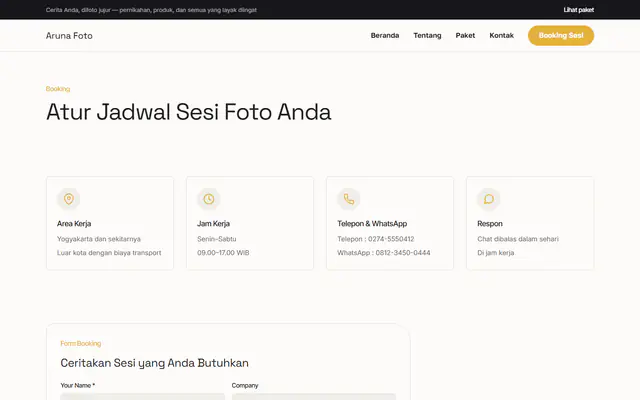Click the Booking Sesi button
The image size is (640, 400).
tap(561, 36)
